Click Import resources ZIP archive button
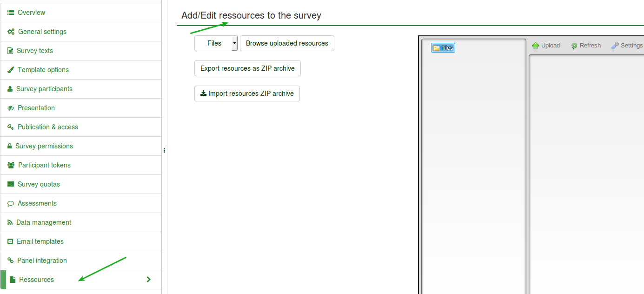The height and width of the screenshot is (294, 644). [x=247, y=94]
